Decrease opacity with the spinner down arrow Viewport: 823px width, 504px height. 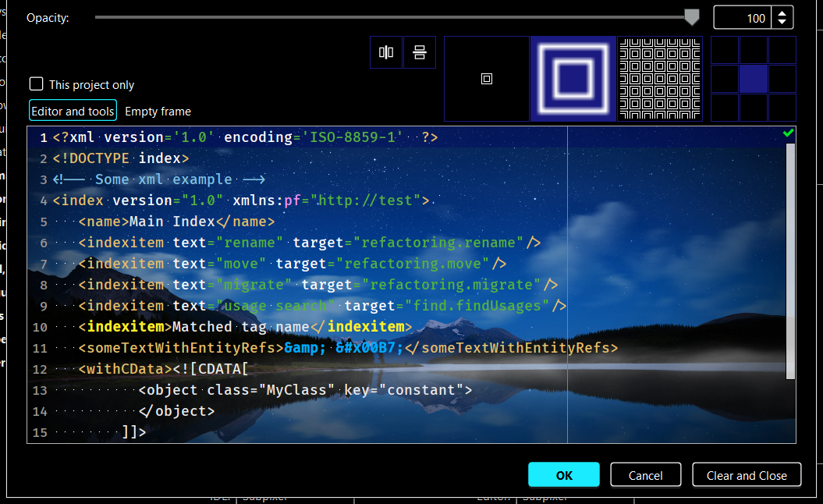tap(782, 23)
